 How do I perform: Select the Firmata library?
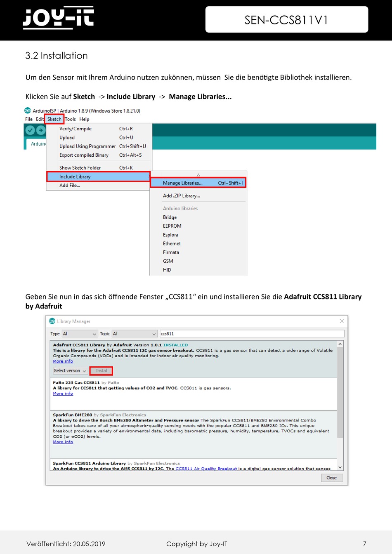198,252
